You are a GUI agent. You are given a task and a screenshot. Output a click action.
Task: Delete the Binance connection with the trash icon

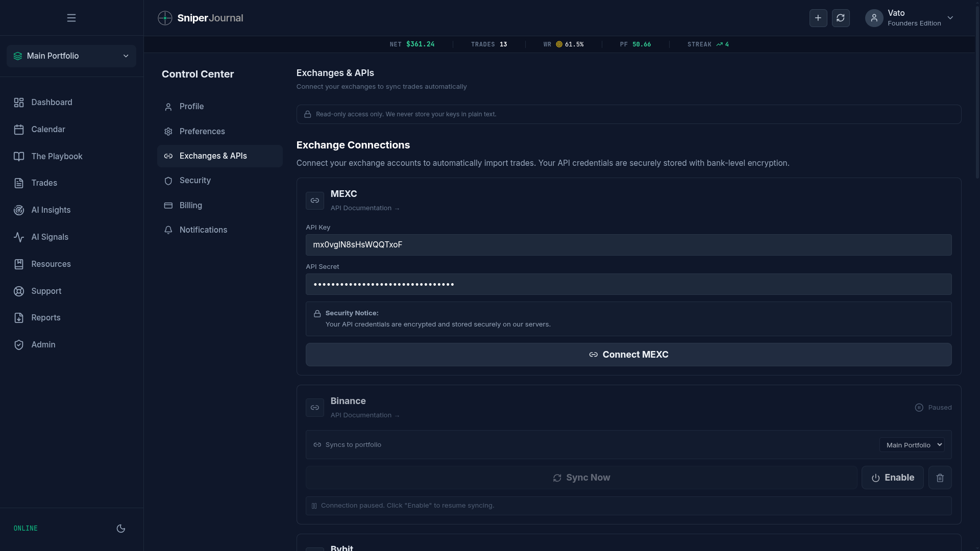(940, 478)
